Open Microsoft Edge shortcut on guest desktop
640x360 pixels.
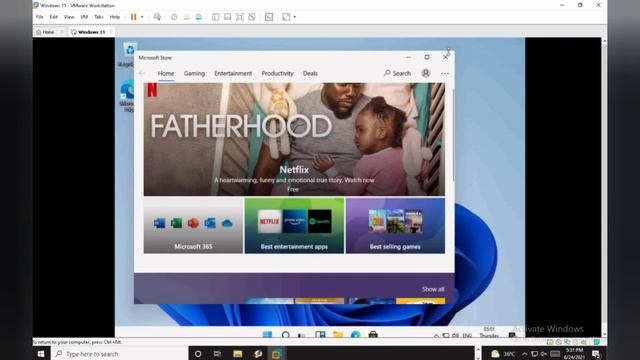(x=127, y=96)
